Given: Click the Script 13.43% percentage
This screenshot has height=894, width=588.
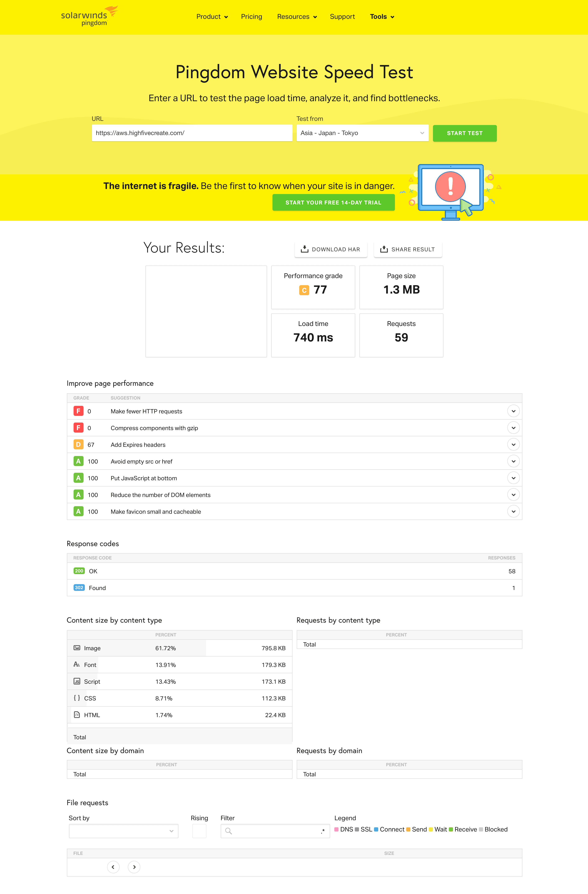Looking at the screenshot, I should 165,681.
